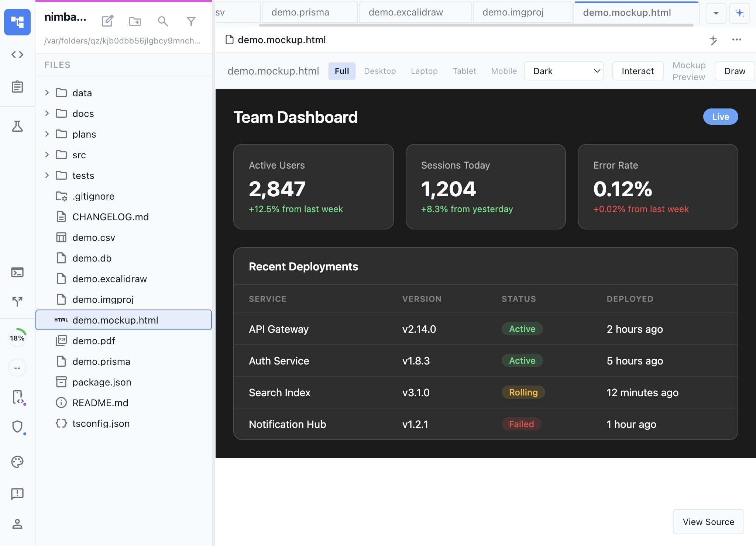Open search in the Files panel
Image resolution: width=756 pixels, height=546 pixels.
pyautogui.click(x=163, y=21)
